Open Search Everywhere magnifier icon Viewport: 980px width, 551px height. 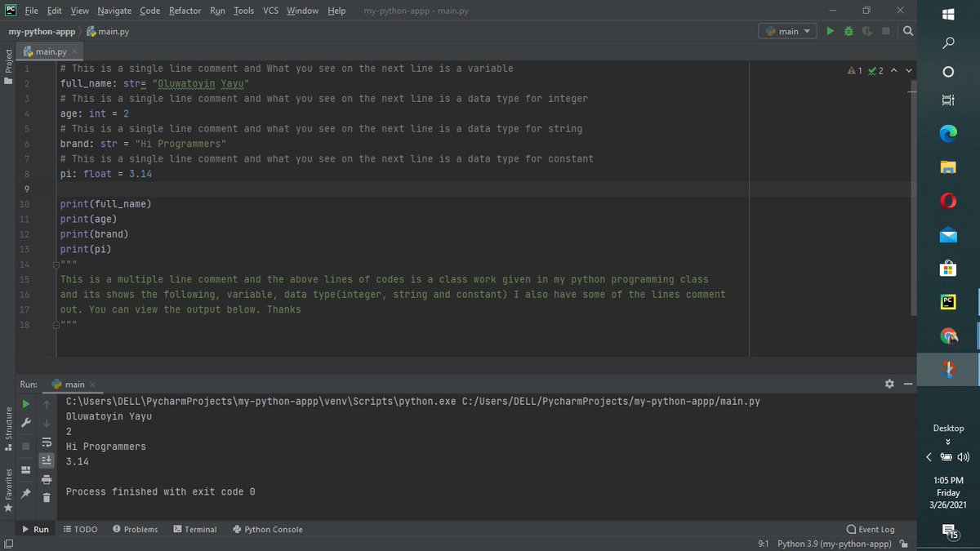(x=907, y=31)
